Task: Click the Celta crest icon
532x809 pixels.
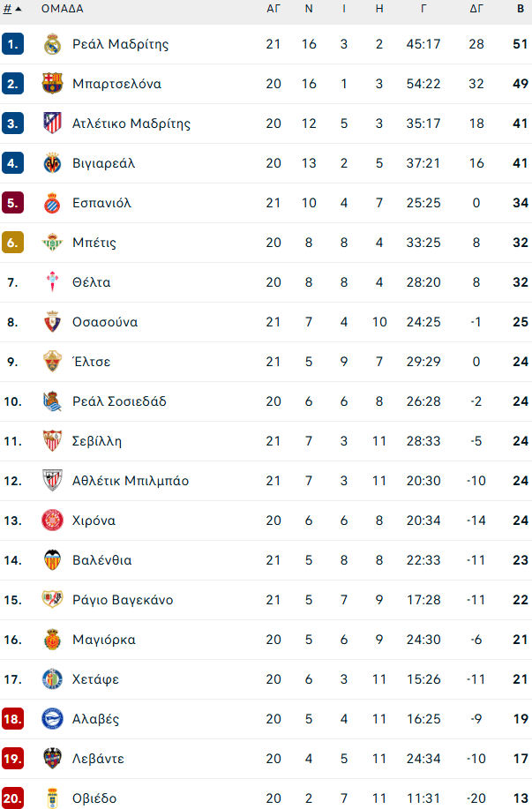Action: [x=52, y=282]
